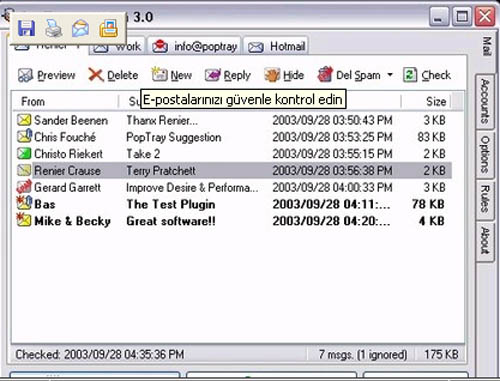Open the Accounts vertical tab
Screen dimensions: 500x381
pos(485,101)
